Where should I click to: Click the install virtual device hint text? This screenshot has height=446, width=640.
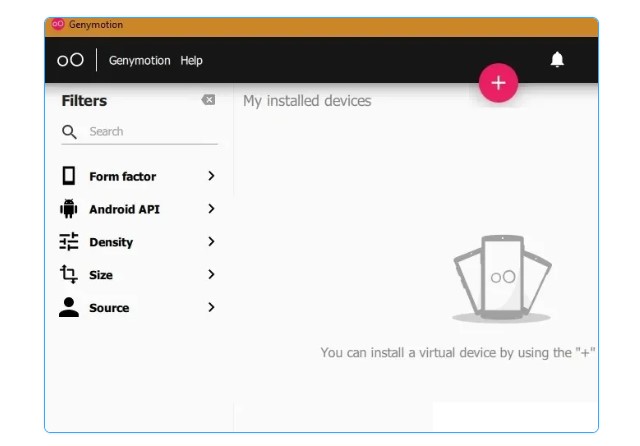(x=458, y=353)
